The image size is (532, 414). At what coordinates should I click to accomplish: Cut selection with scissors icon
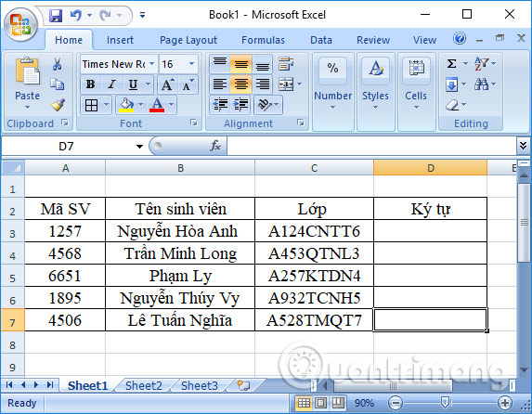coord(57,64)
